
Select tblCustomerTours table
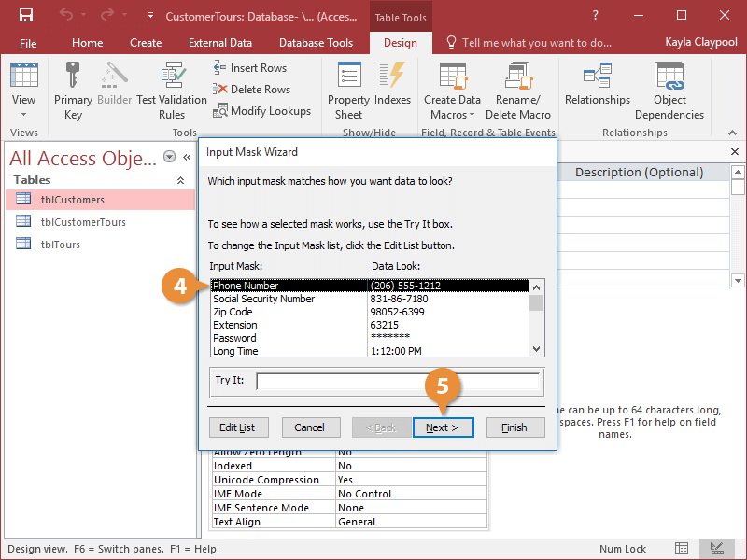101,222
